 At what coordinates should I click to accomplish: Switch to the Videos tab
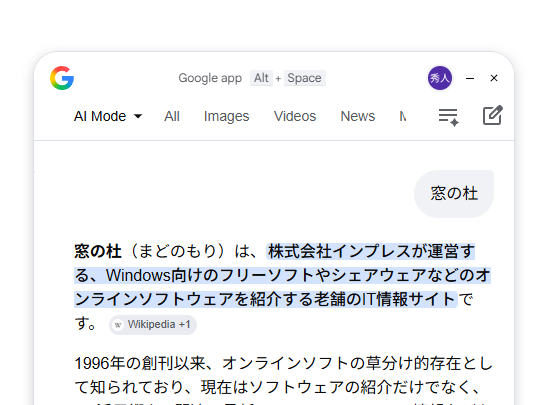[x=295, y=116]
